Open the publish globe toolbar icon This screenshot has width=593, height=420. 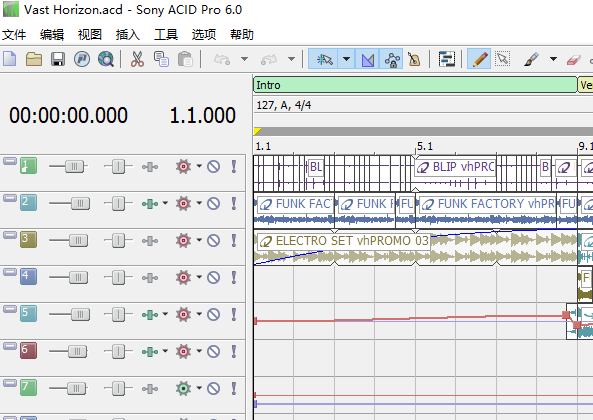(x=82, y=59)
